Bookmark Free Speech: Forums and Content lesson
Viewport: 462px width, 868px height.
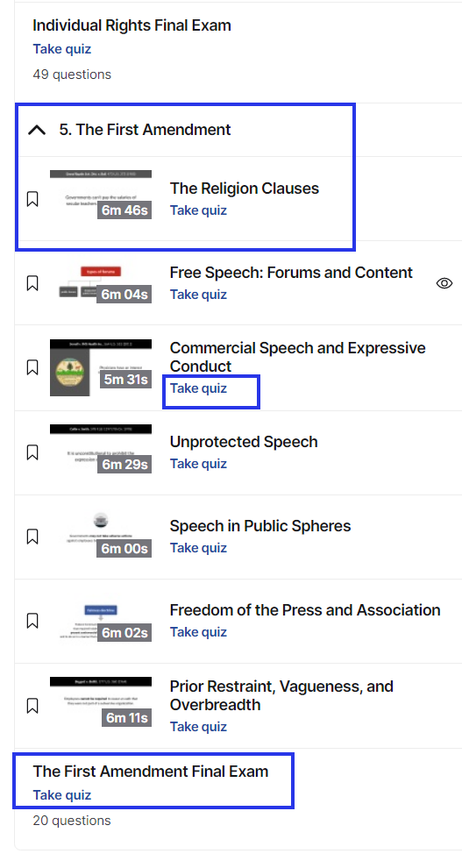point(32,283)
